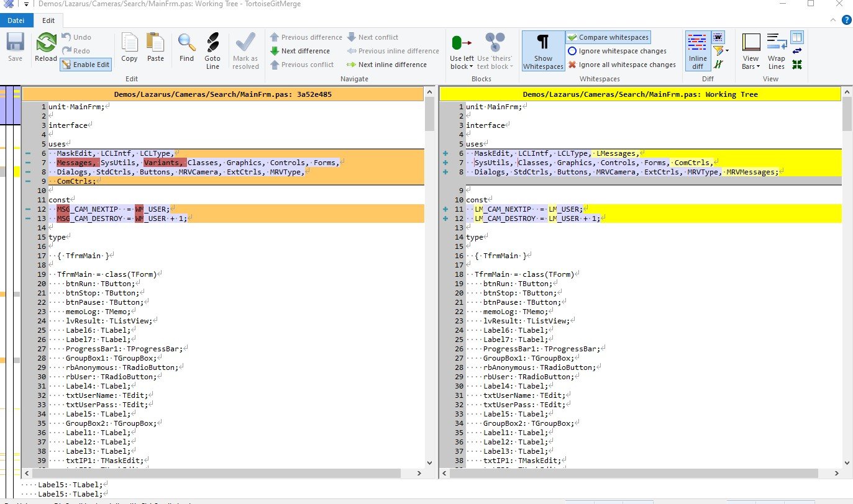Toggle Show Whitespaces

tap(542, 51)
